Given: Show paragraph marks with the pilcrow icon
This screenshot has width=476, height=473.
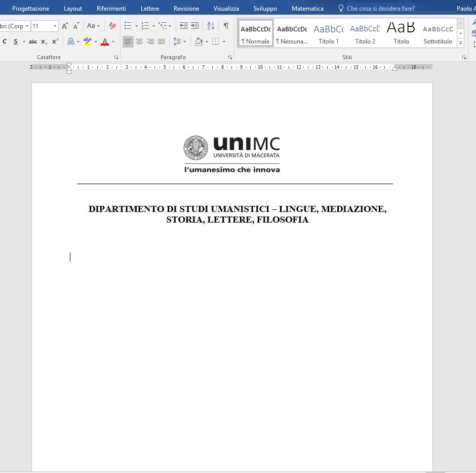Looking at the screenshot, I should [226, 26].
